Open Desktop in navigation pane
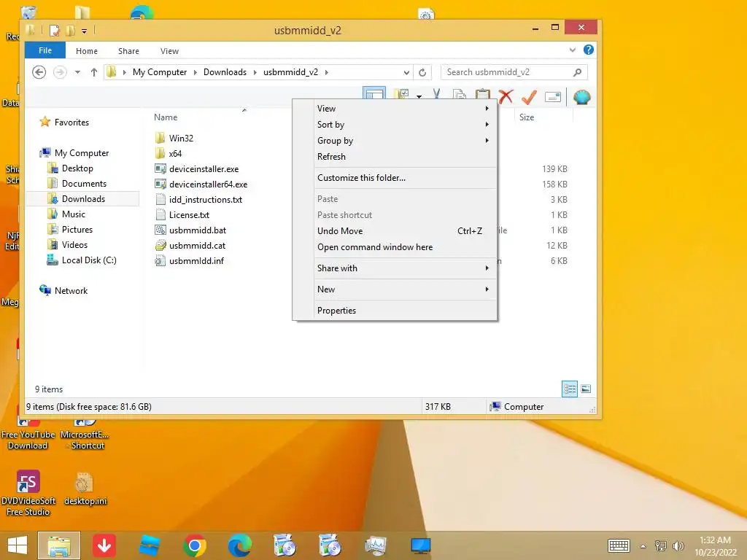The width and height of the screenshot is (747, 560). coord(77,168)
